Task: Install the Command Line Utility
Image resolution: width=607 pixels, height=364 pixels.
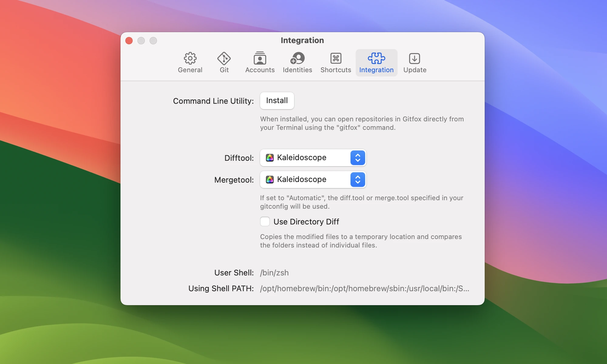Action: 277,101
